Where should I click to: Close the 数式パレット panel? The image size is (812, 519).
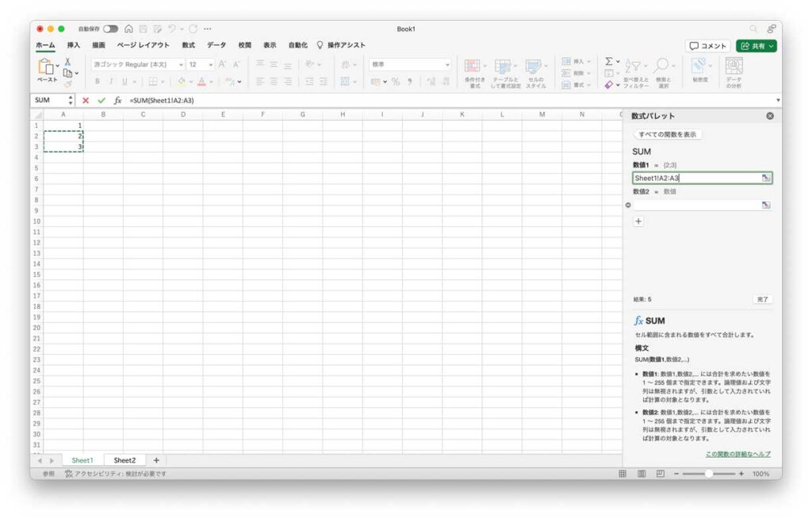769,116
